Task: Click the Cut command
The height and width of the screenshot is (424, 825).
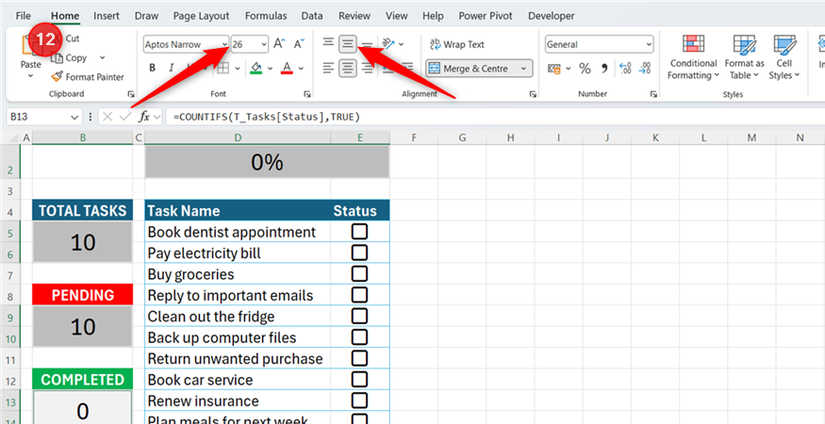Action: point(72,38)
